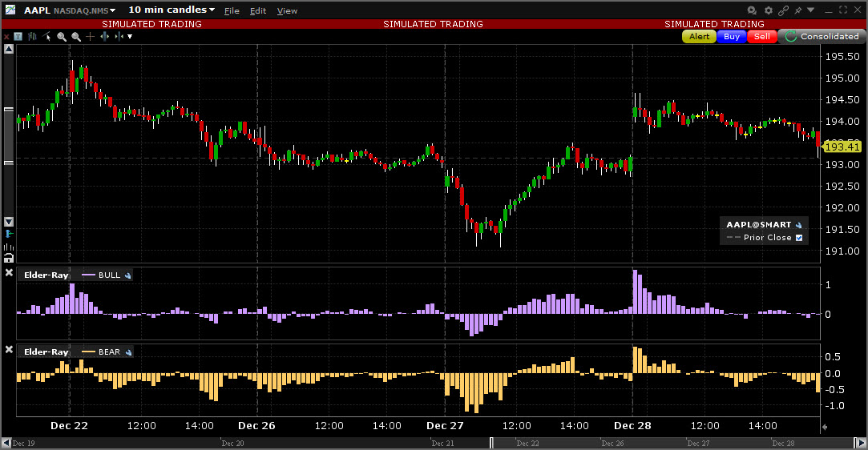Click the timeline scrollbar right arrow
Image resolution: width=868 pixels, height=450 pixels.
pyautogui.click(x=860, y=443)
